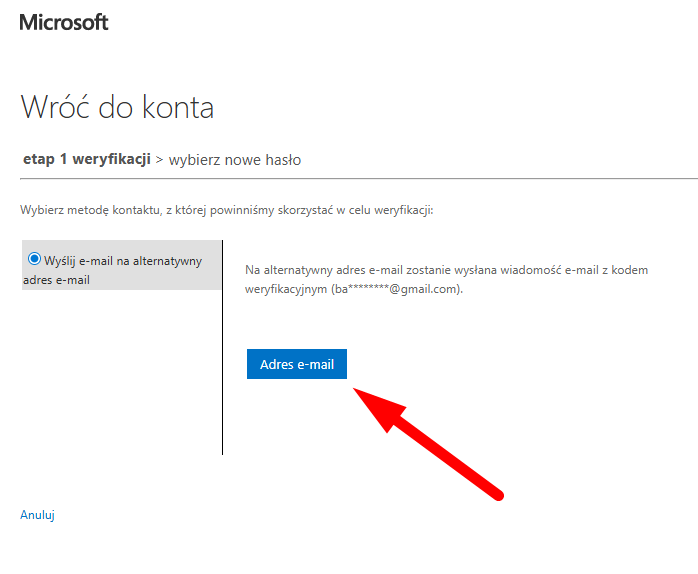Click the first line of the verification description
The height and width of the screenshot is (574, 698).
click(x=447, y=271)
